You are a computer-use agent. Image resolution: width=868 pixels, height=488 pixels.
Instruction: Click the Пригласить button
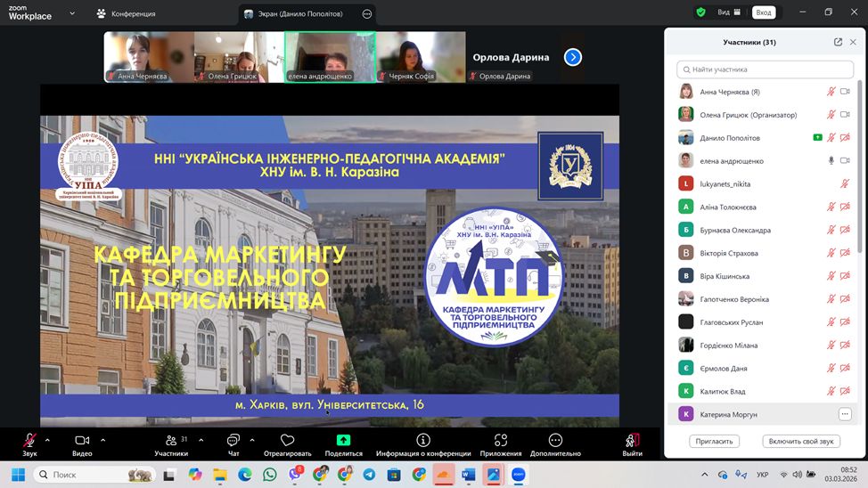tap(714, 441)
